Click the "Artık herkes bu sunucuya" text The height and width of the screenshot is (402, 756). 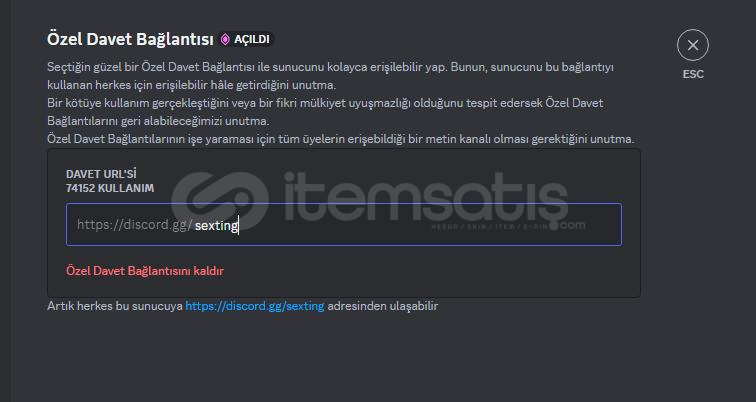point(115,306)
